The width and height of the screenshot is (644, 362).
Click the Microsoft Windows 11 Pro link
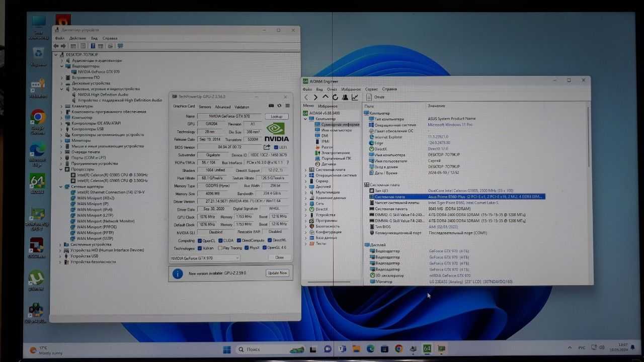(450, 125)
